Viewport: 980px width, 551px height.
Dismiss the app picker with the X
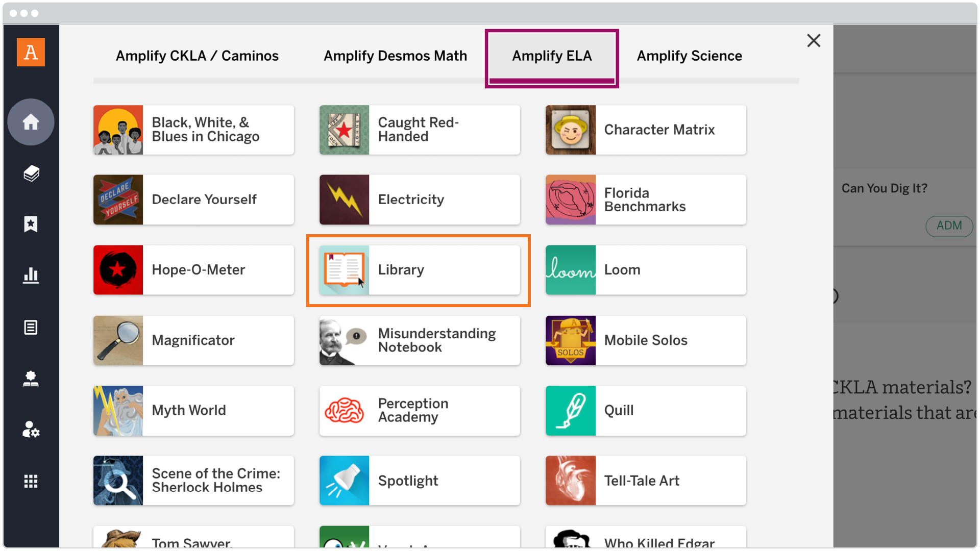click(814, 40)
